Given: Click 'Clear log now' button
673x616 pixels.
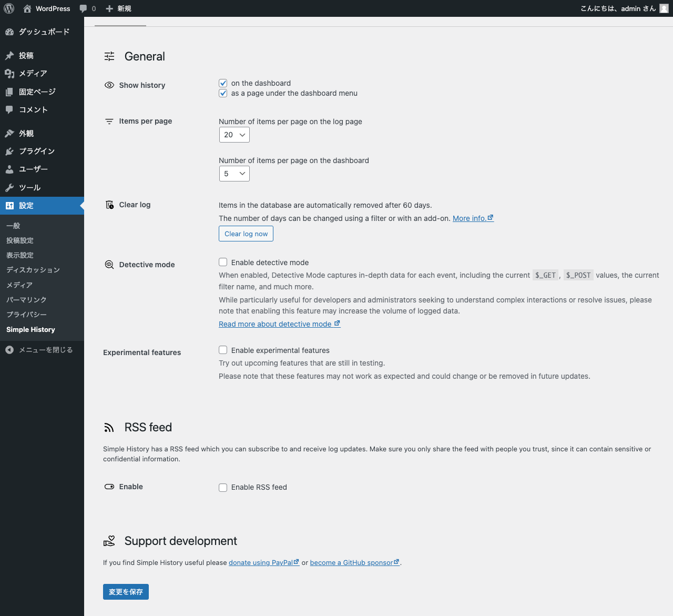Looking at the screenshot, I should pyautogui.click(x=246, y=234).
